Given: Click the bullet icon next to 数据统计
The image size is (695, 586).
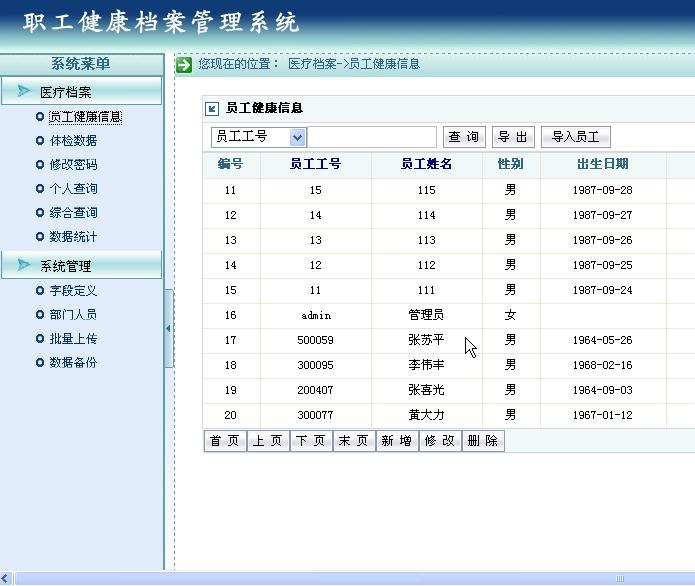Looking at the screenshot, I should pyautogui.click(x=39, y=237).
